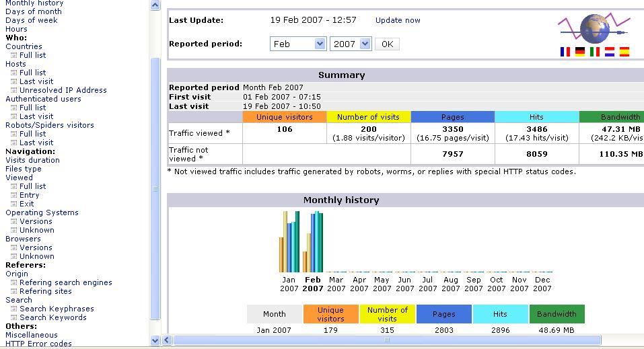Click the icon beside Search Keyphrases

tap(13, 309)
